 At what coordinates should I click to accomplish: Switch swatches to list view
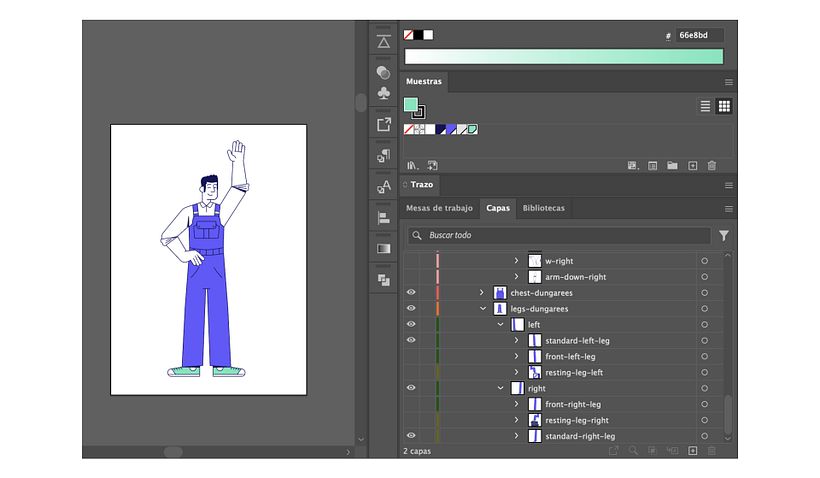coord(705,106)
